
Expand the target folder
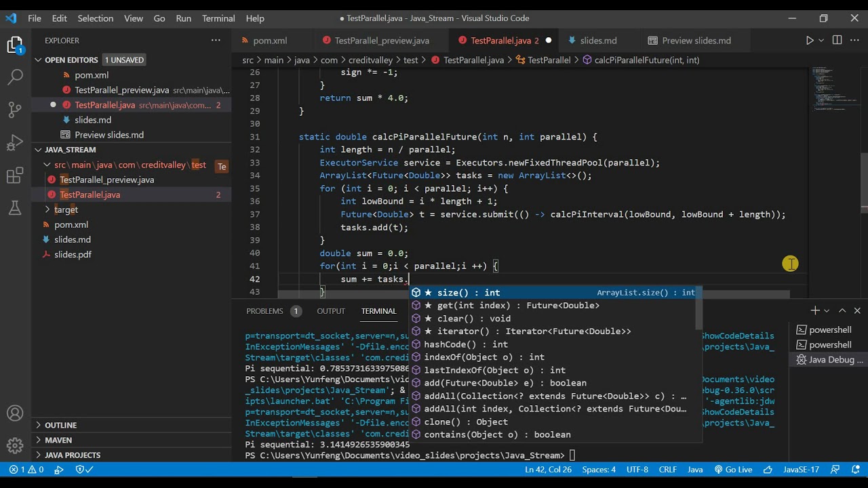pos(66,209)
